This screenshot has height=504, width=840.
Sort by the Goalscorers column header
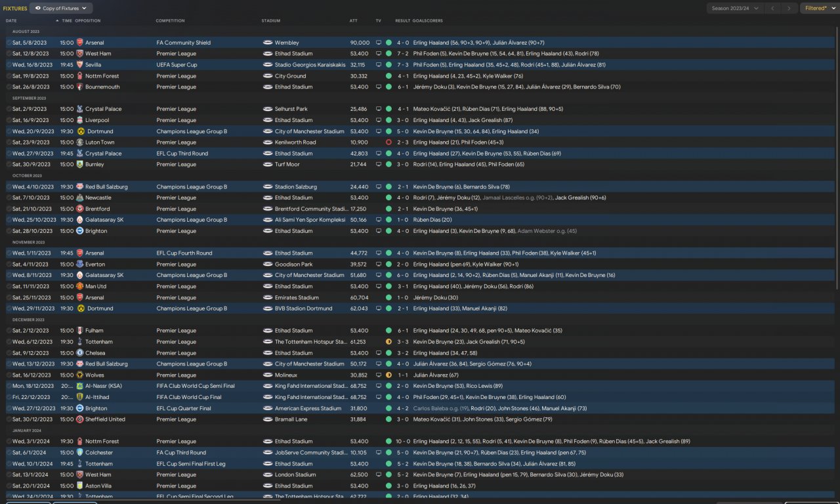(428, 21)
